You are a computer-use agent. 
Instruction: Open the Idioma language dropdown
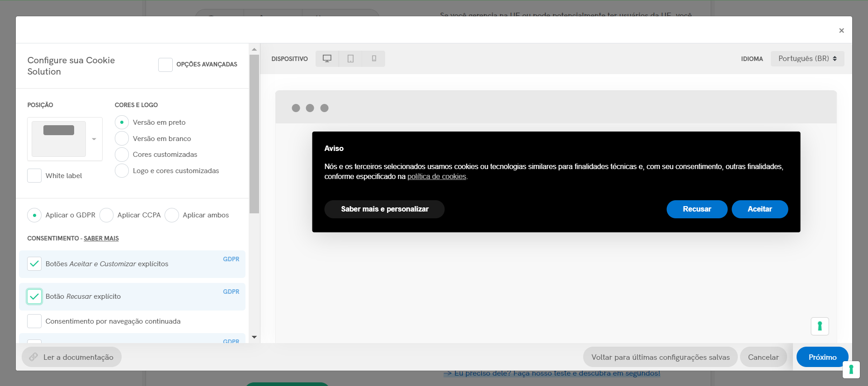pos(807,59)
